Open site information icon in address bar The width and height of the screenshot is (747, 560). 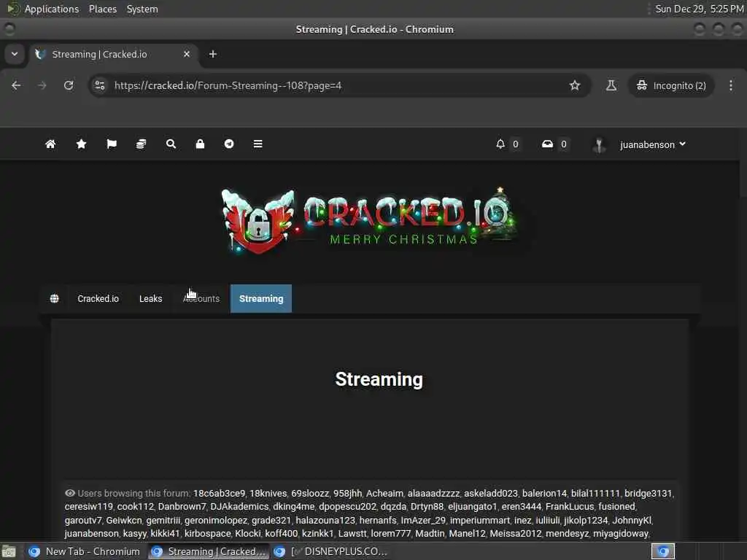[x=99, y=85]
